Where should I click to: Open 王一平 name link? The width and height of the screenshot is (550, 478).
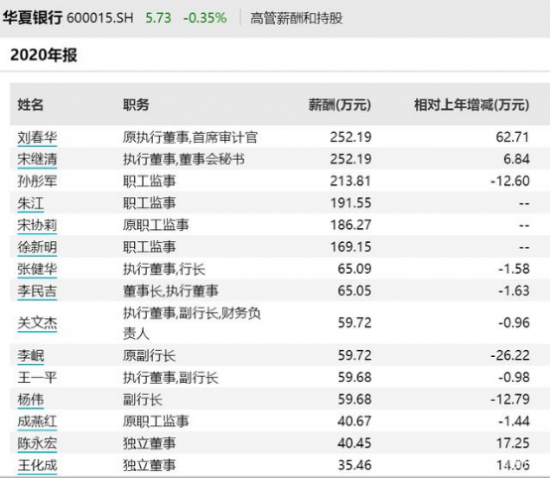pos(37,378)
